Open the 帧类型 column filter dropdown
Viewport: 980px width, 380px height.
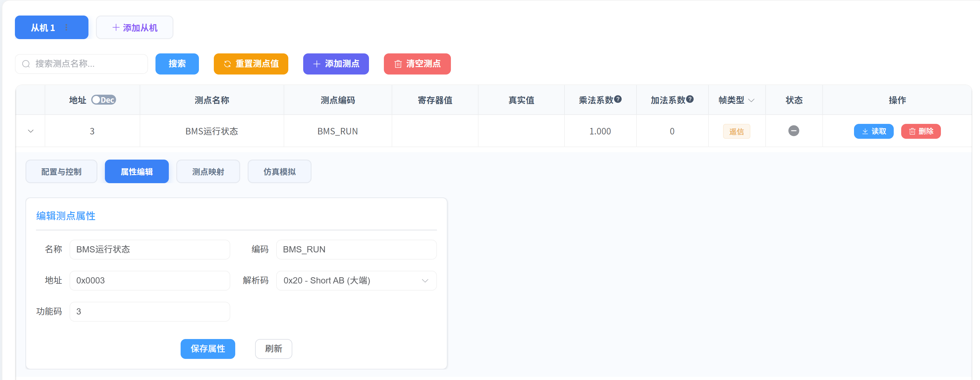(751, 100)
